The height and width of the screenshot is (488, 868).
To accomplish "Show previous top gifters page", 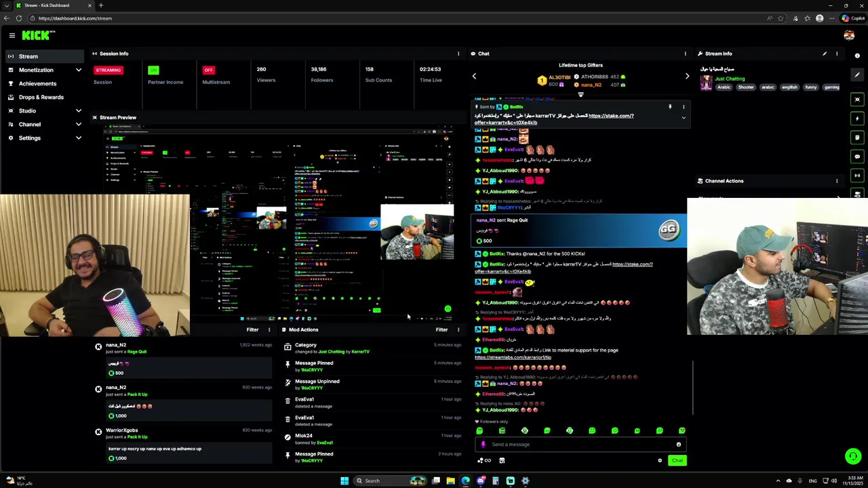I will coord(474,76).
